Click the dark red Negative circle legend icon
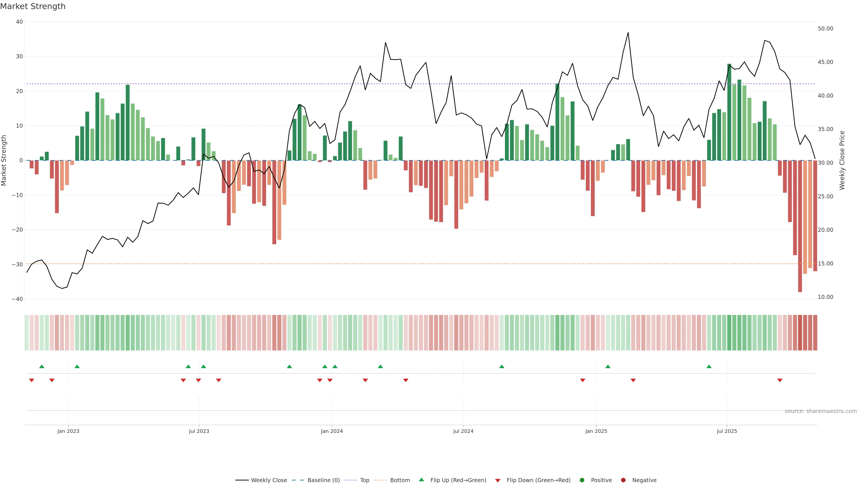The width and height of the screenshot is (868, 488). [x=623, y=480]
